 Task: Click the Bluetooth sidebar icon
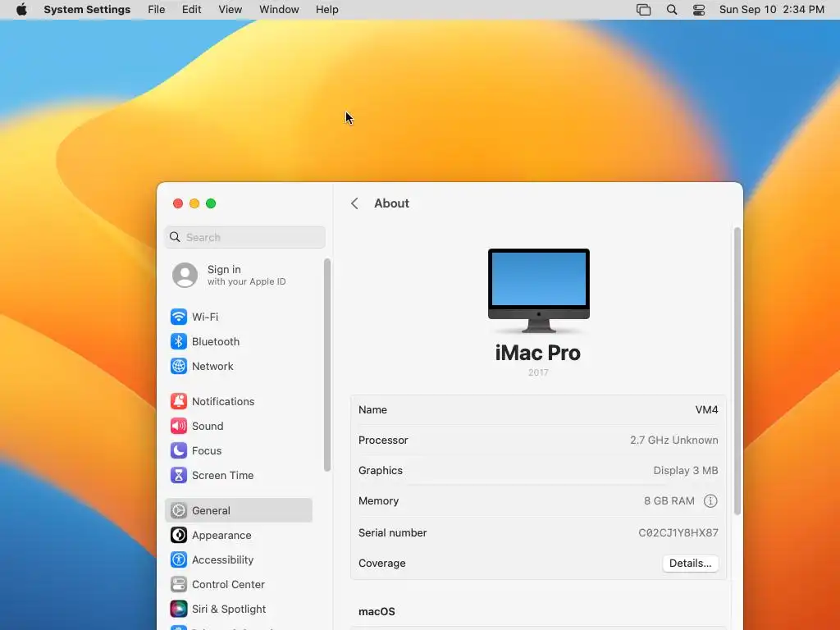[x=178, y=341]
